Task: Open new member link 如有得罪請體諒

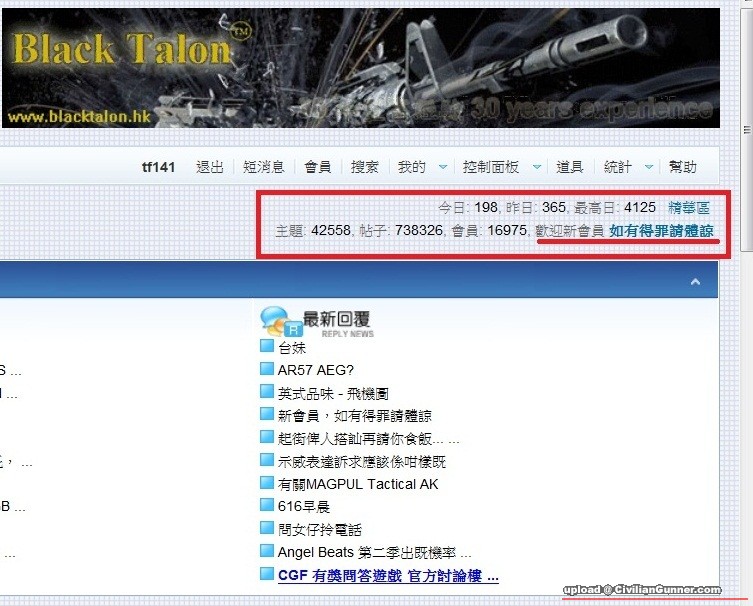Action: click(x=661, y=231)
